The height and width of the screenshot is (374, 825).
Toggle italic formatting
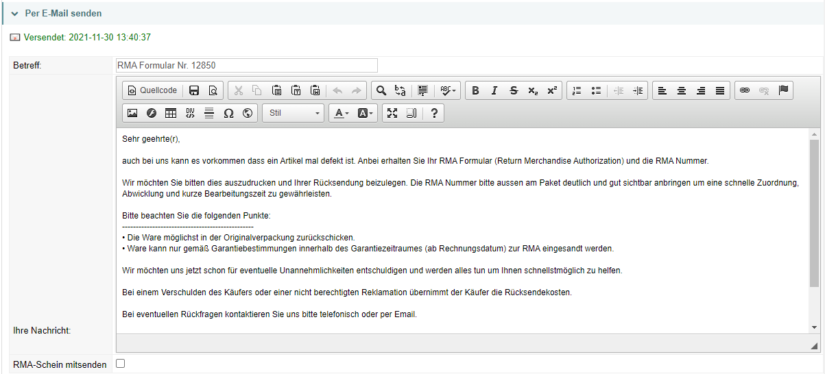(x=494, y=90)
